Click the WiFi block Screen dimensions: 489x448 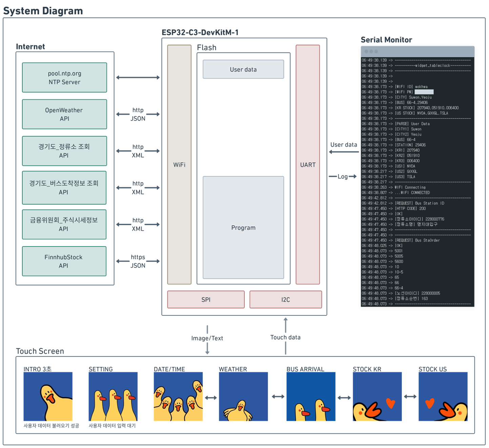coord(179,164)
